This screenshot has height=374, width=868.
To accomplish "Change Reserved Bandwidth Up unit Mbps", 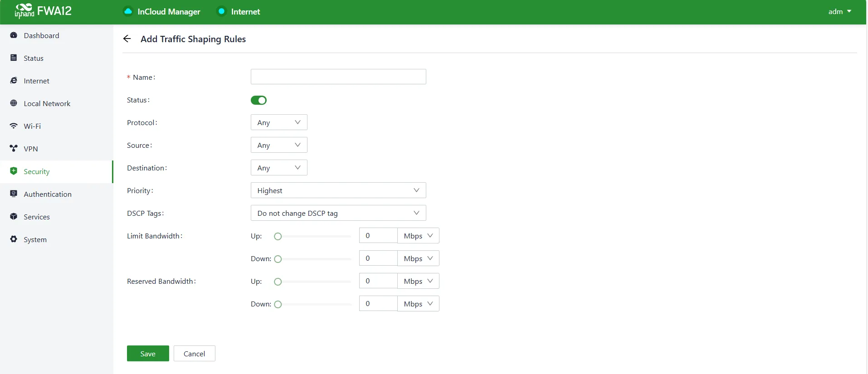I will [x=418, y=281].
